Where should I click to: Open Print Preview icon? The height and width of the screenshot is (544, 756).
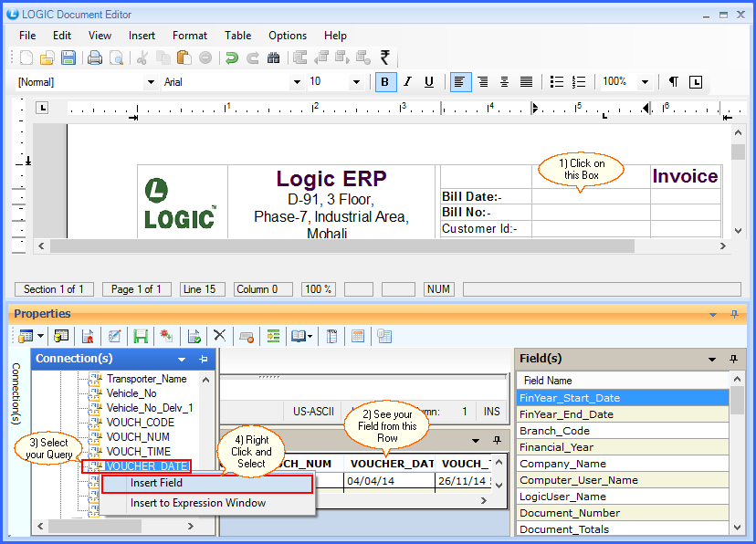click(x=116, y=58)
